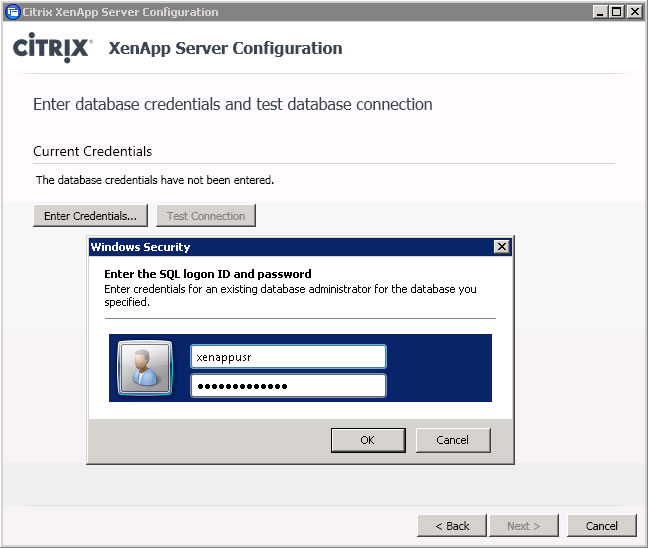The image size is (648, 548).
Task: Cancel the Windows Security dialog
Action: tap(453, 440)
